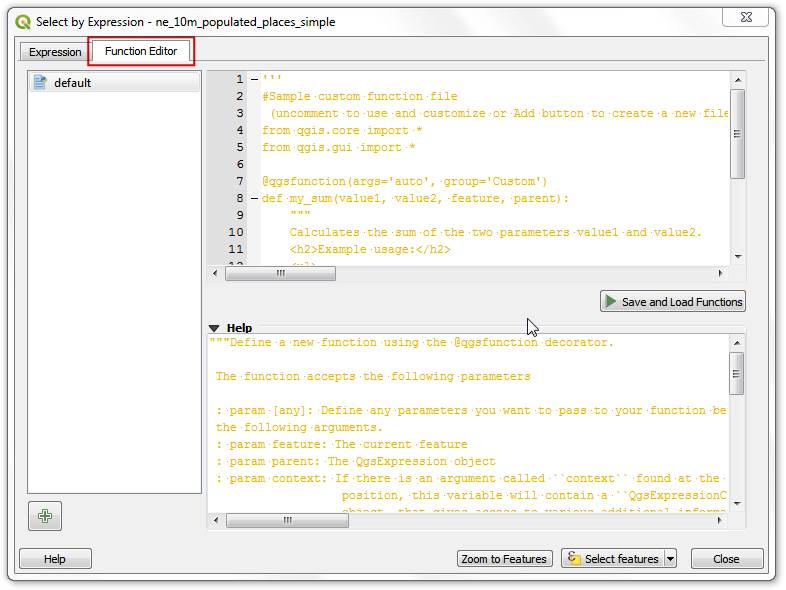Collapse the Help section triangle
The width and height of the screenshot is (786, 590).
pyautogui.click(x=214, y=328)
